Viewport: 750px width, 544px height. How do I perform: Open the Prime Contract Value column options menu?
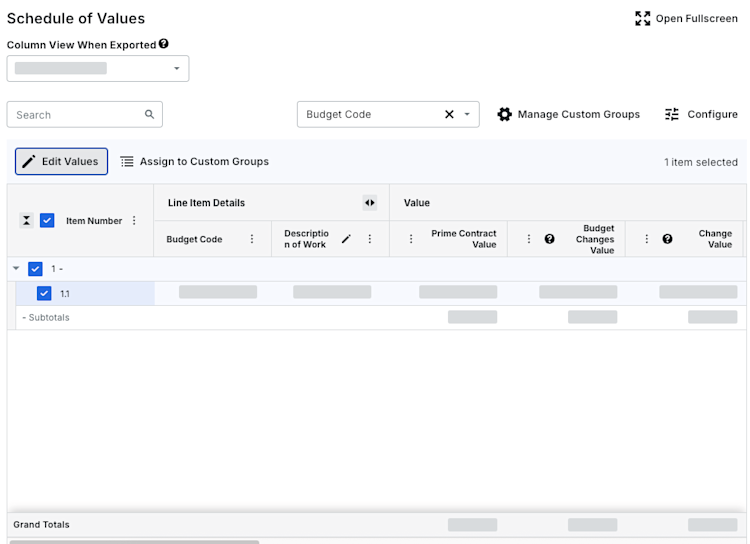pos(411,239)
